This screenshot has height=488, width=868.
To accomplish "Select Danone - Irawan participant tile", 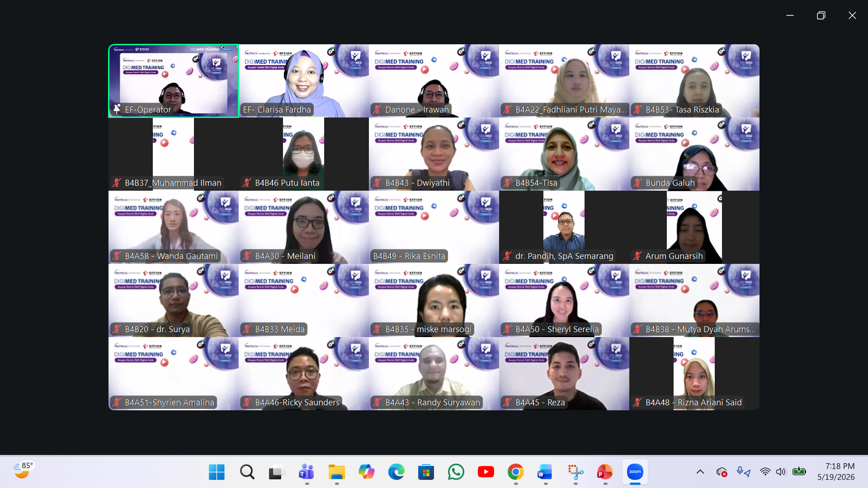I will point(434,81).
